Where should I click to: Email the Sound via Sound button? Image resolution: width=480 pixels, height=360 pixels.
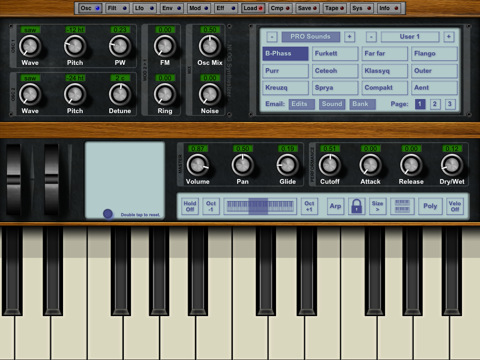332,104
